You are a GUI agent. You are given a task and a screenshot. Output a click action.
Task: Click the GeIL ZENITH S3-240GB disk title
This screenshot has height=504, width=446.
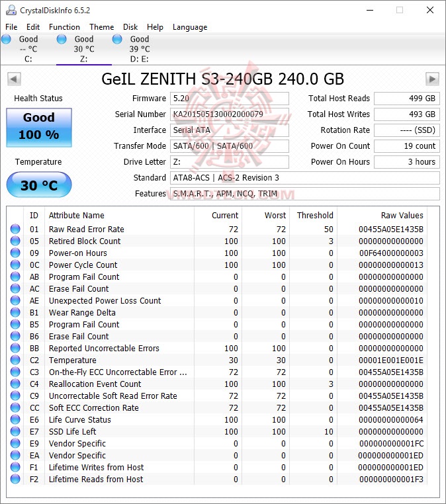pyautogui.click(x=223, y=79)
